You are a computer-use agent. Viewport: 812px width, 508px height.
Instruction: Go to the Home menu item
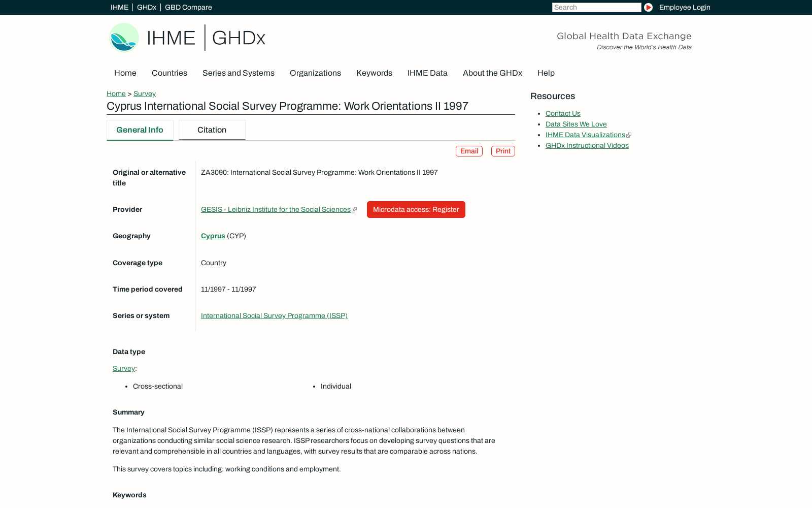click(x=125, y=73)
